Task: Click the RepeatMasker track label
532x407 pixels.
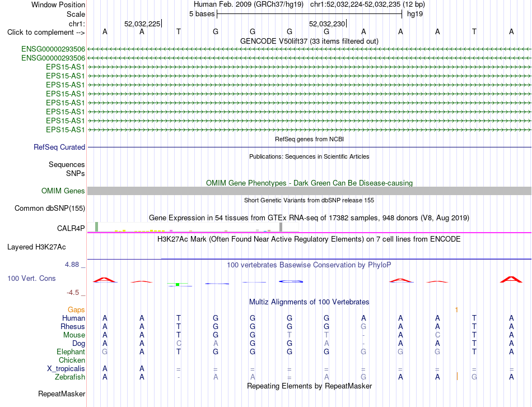Action: coord(62,394)
